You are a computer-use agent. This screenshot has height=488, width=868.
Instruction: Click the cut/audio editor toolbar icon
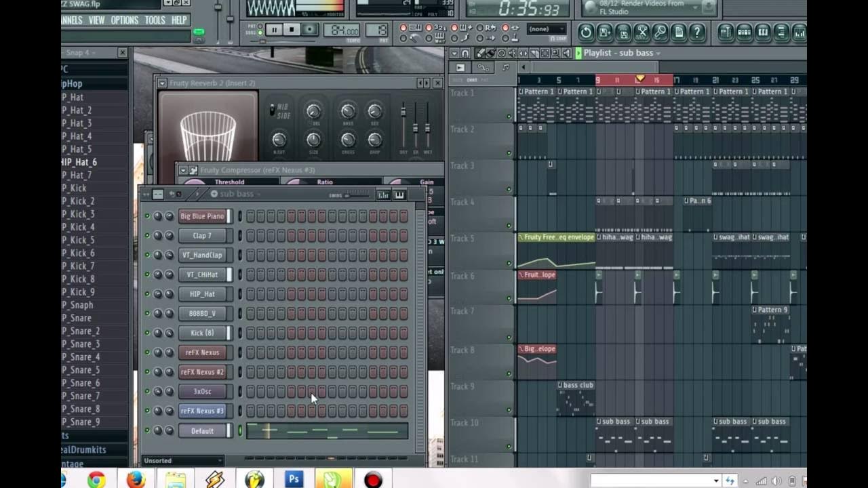[642, 32]
